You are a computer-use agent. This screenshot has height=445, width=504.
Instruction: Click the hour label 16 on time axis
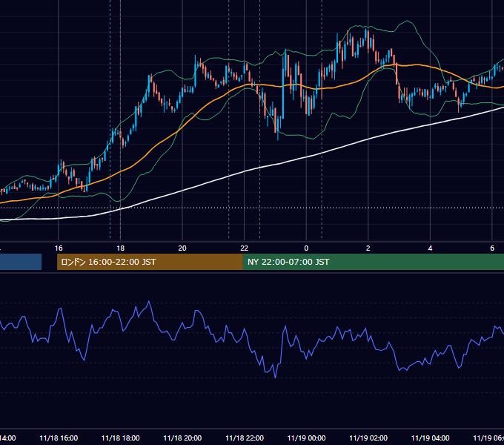tap(59, 248)
